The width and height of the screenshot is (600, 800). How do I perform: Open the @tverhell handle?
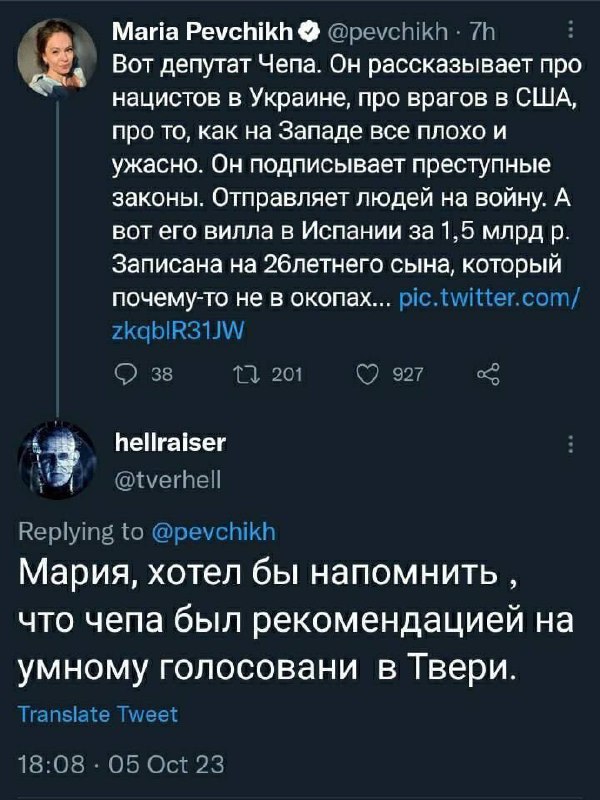click(168, 480)
